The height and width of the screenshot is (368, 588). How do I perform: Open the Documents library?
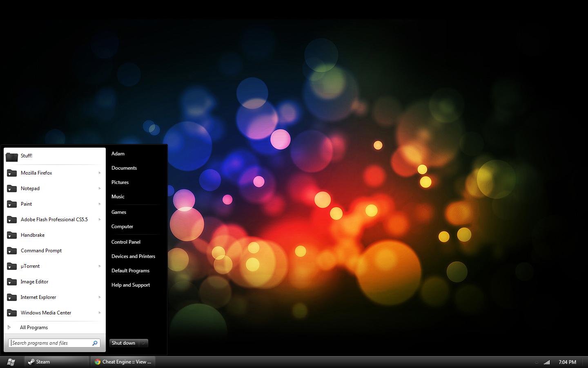click(124, 168)
